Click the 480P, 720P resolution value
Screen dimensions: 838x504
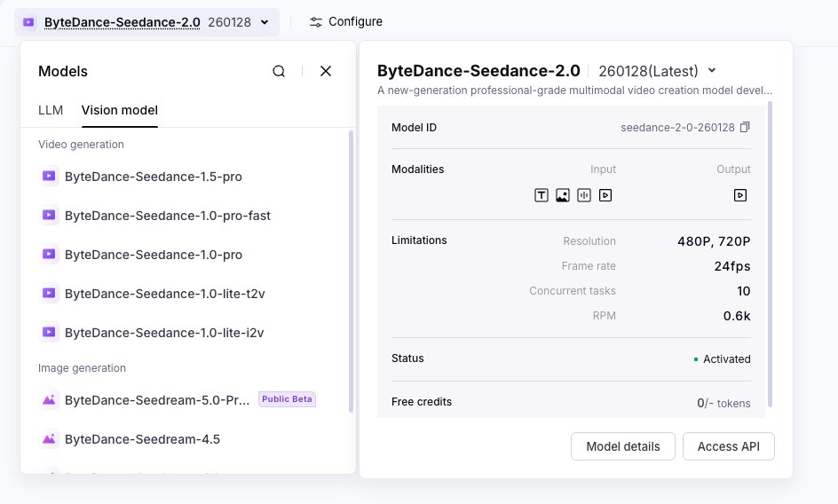714,241
